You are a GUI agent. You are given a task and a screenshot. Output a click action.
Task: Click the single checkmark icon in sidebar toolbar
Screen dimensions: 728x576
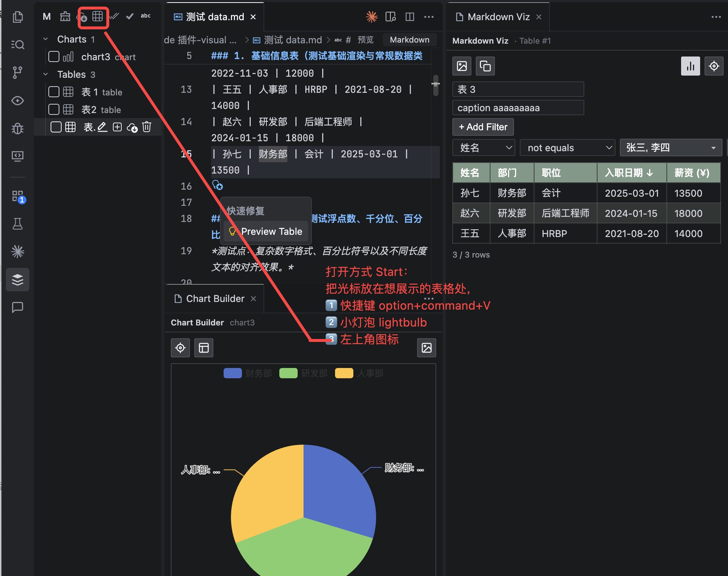coord(130,16)
